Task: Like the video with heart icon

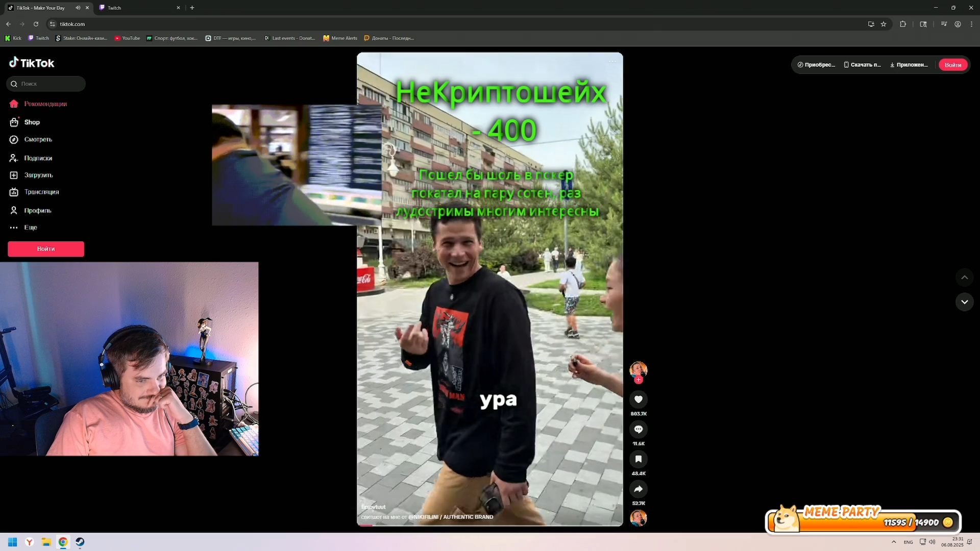Action: 638,399
